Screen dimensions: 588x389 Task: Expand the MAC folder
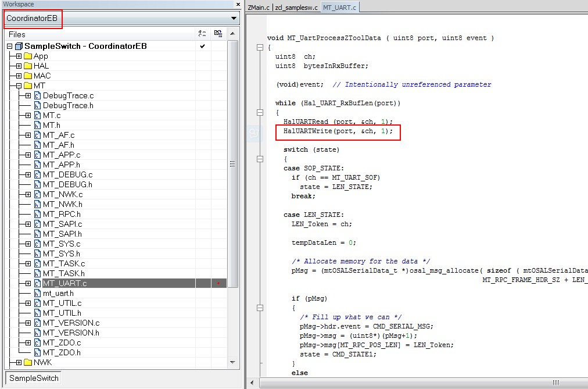pyautogui.click(x=19, y=76)
